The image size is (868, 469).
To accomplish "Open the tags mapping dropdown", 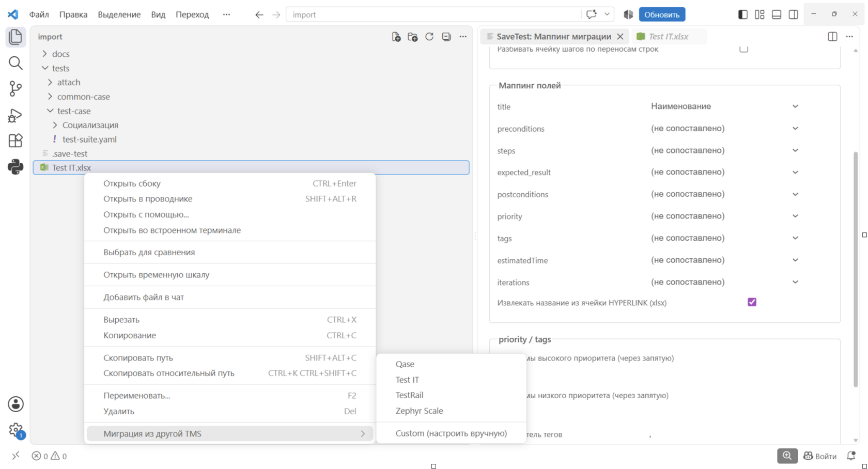I will [724, 238].
